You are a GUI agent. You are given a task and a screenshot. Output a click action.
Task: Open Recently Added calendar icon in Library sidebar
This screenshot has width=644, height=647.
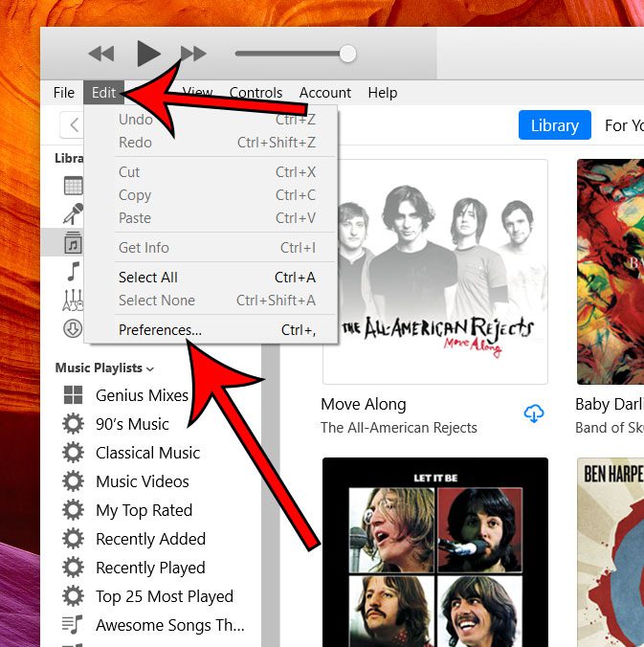point(74,186)
